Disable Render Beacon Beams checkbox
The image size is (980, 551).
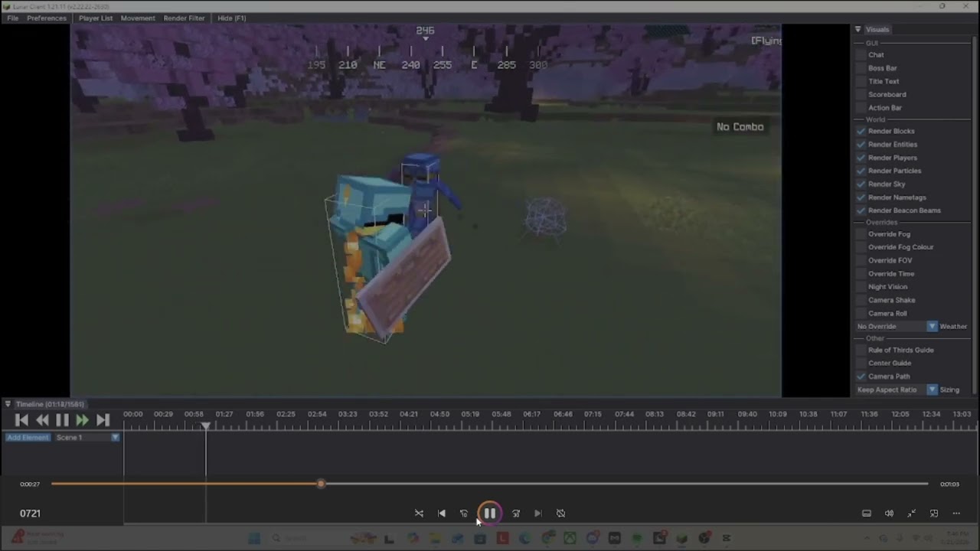pos(861,210)
